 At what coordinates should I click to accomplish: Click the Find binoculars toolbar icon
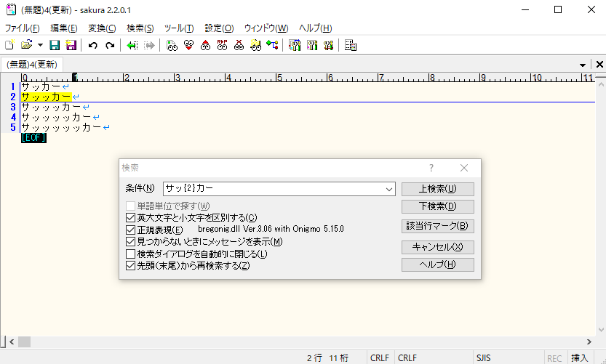tap(171, 45)
